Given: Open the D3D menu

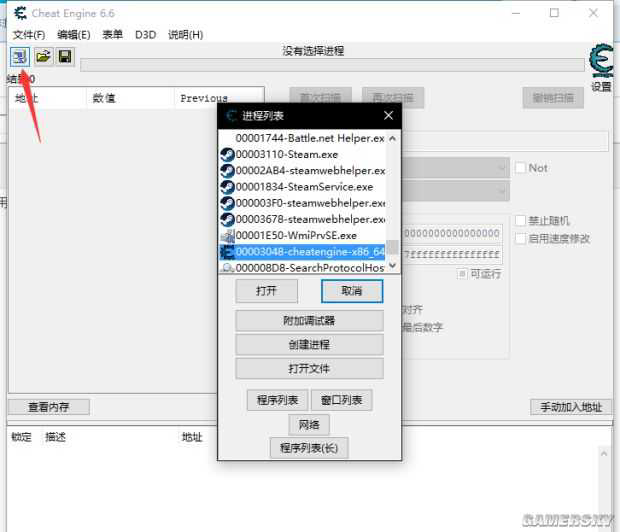Looking at the screenshot, I should 145,34.
